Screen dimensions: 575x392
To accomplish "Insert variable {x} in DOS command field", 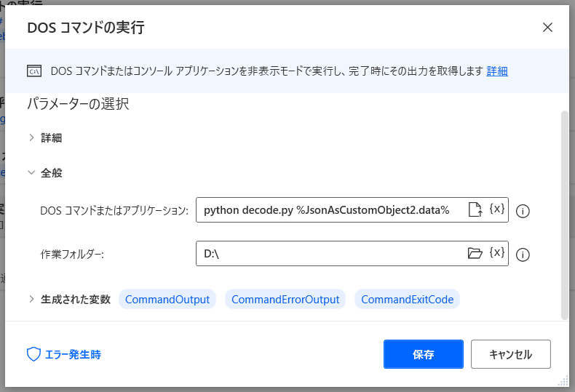I will pyautogui.click(x=497, y=209).
